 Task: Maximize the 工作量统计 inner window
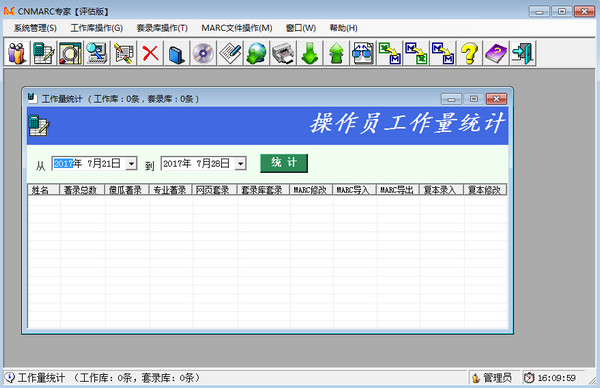coord(474,99)
